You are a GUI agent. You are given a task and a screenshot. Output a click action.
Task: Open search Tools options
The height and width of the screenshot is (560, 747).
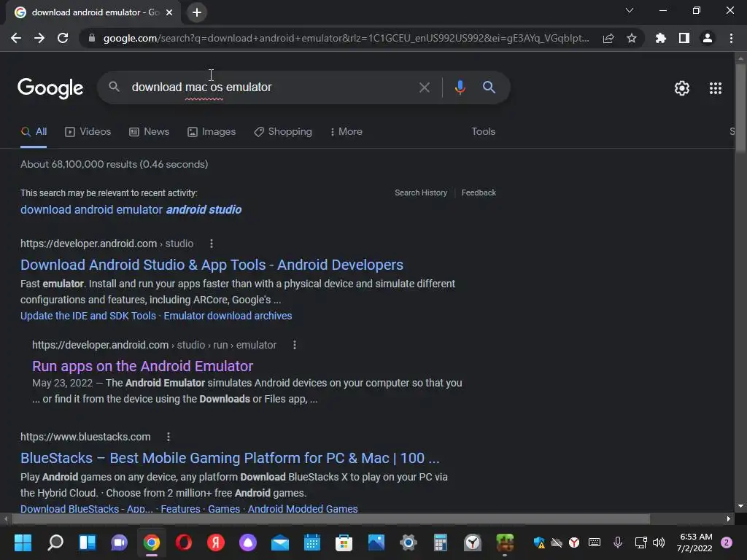point(483,132)
